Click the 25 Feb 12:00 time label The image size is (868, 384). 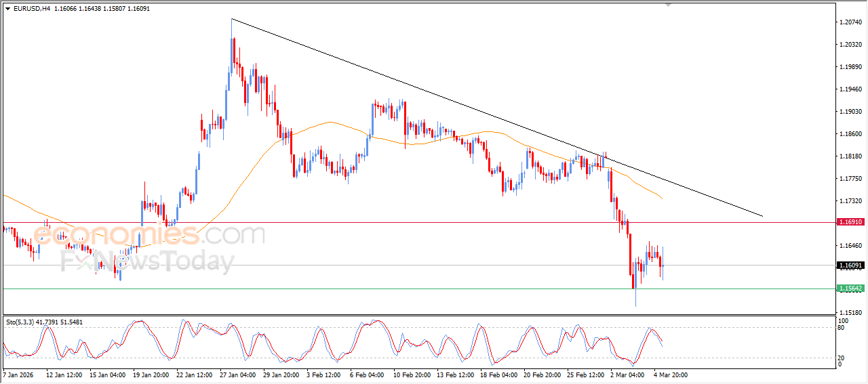click(585, 375)
